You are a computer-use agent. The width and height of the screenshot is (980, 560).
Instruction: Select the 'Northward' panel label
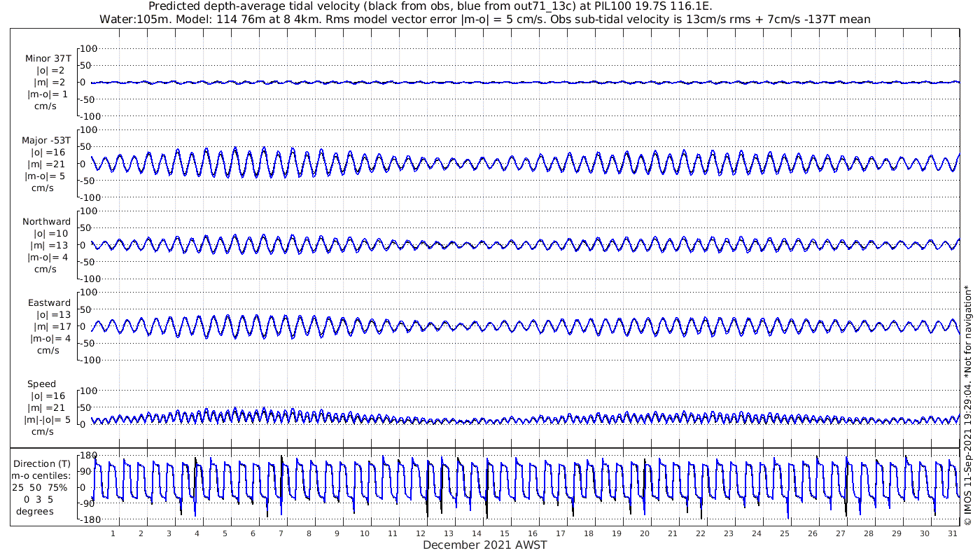(47, 221)
